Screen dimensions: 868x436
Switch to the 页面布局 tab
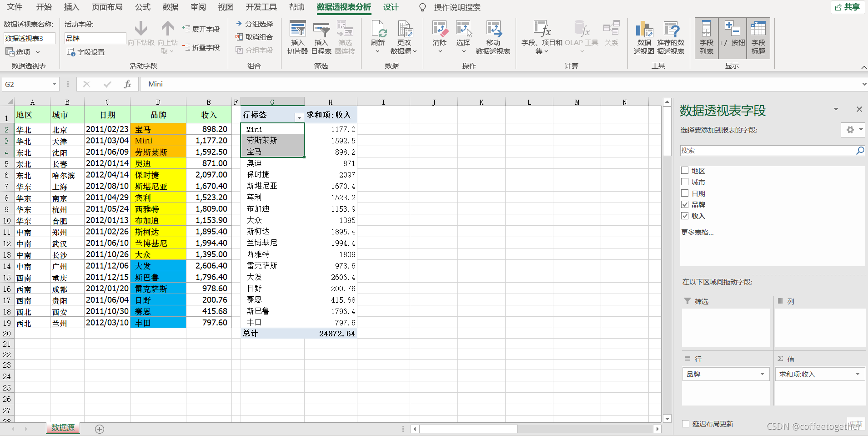[107, 7]
